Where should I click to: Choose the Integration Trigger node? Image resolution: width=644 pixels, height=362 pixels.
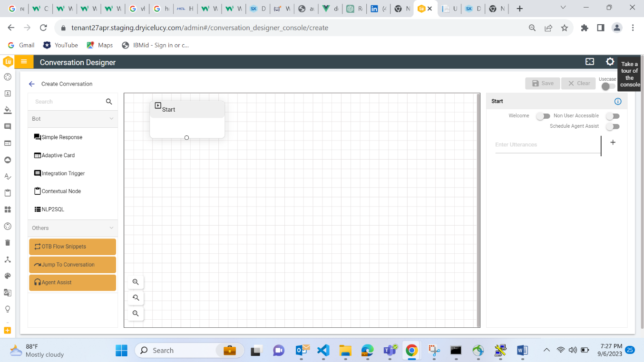click(x=62, y=173)
